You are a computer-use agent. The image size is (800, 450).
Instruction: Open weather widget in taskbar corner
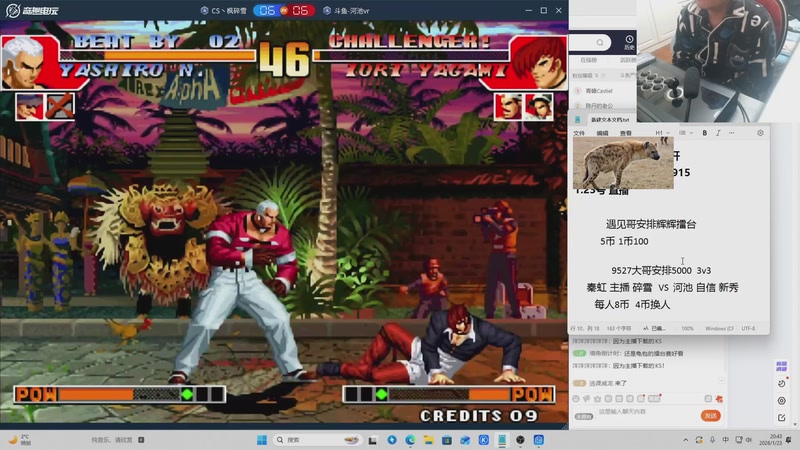coord(20,440)
